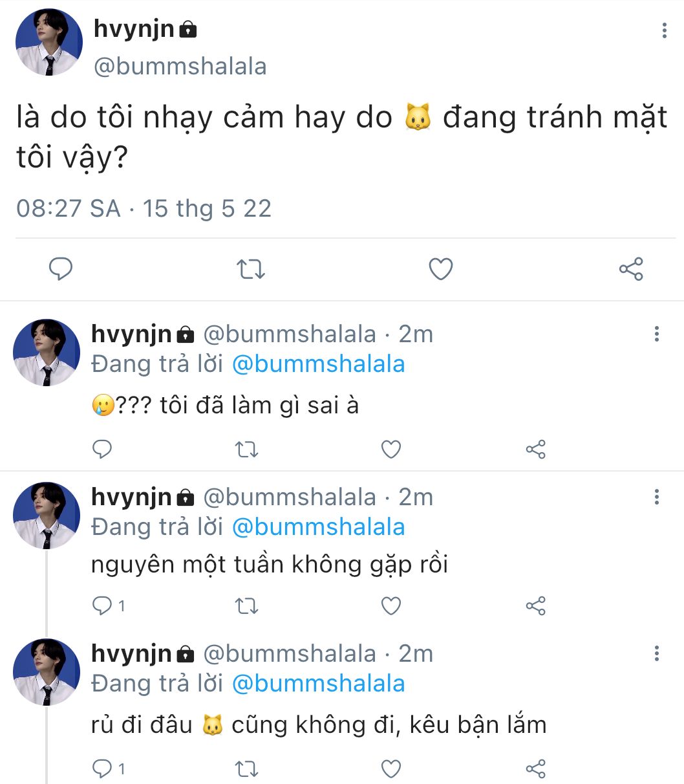Open hvynjn profile name in the main tweet
Image resolution: width=684 pixels, height=784 pixels.
click(134, 28)
